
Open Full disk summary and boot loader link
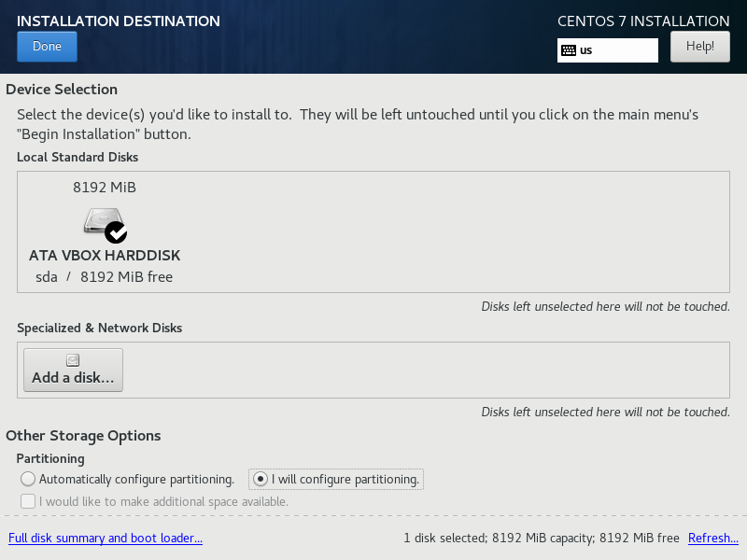pyautogui.click(x=106, y=539)
